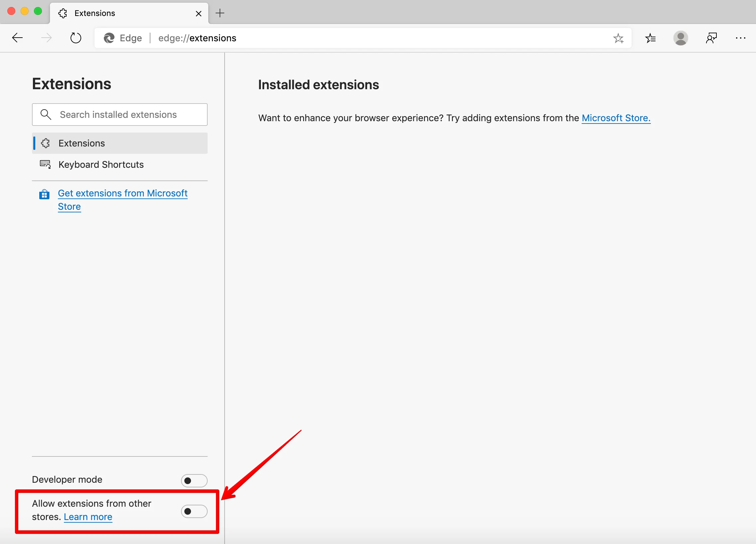Click the page refresh icon
Image resolution: width=756 pixels, height=544 pixels.
(x=75, y=38)
